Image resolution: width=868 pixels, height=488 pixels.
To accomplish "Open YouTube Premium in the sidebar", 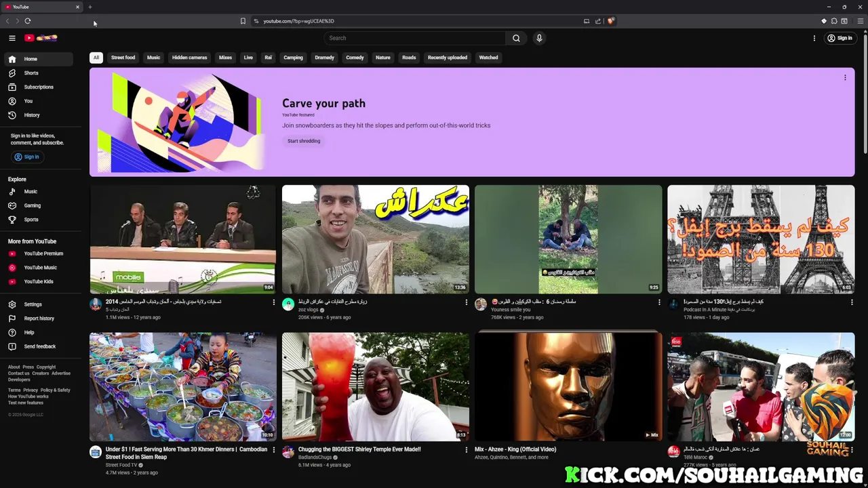I will tap(38, 253).
